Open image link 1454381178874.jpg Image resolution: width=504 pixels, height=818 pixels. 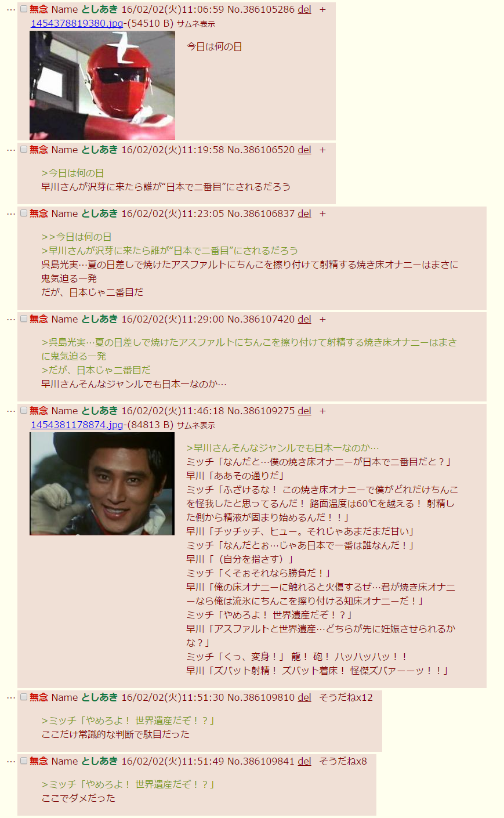(x=77, y=425)
